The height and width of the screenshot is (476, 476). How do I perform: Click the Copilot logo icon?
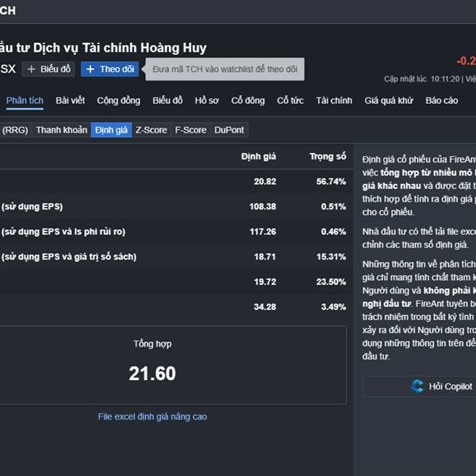(417, 386)
